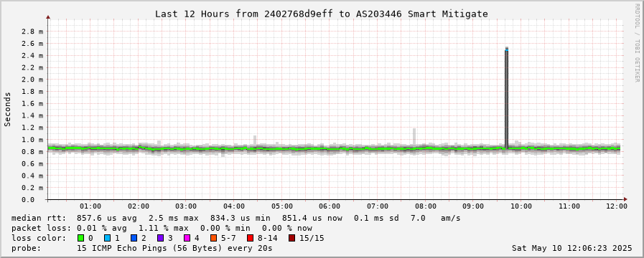
Task: Click the purple loss color swatch 3
Action: 160,238
